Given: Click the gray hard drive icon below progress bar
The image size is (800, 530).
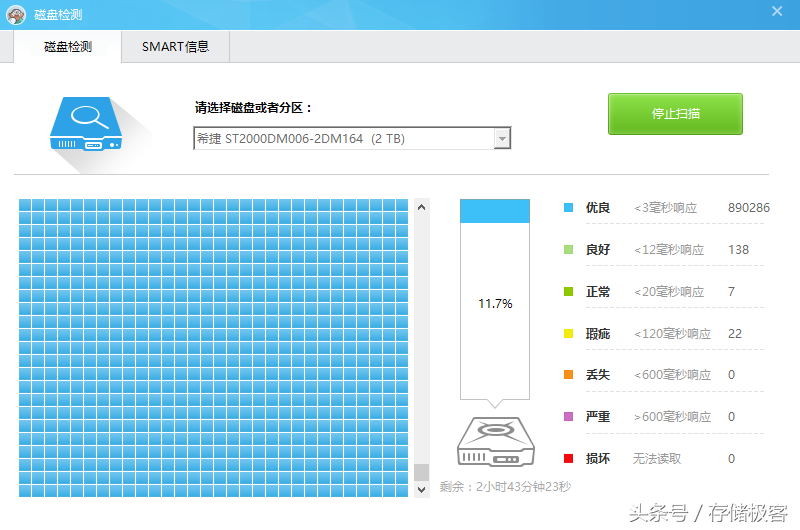Looking at the screenshot, I should point(495,442).
